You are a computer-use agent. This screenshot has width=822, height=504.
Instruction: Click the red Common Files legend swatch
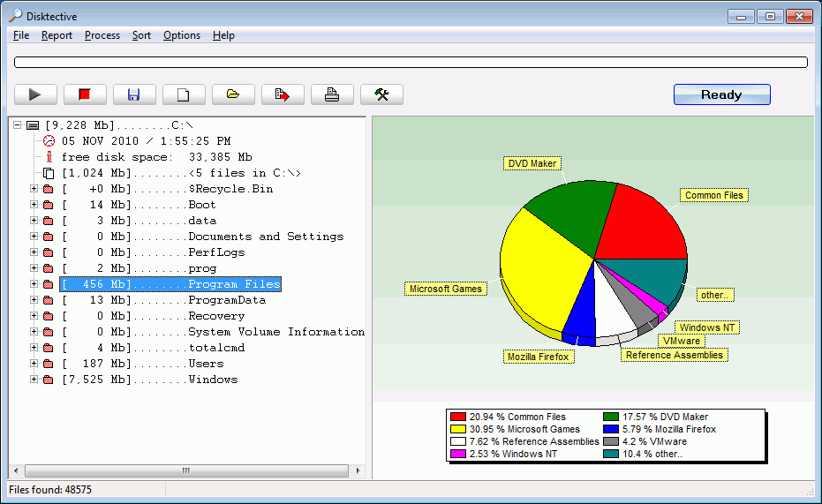457,417
